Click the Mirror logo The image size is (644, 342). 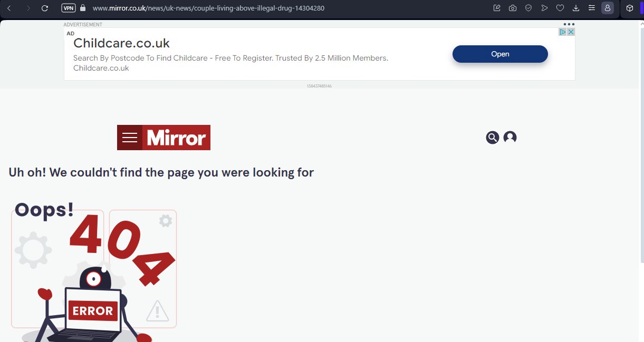coord(176,138)
